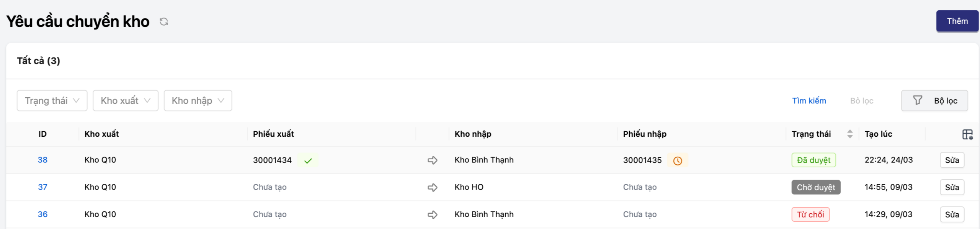Click the refresh icon beside the page title
The height and width of the screenshot is (229, 980).
coord(164,22)
